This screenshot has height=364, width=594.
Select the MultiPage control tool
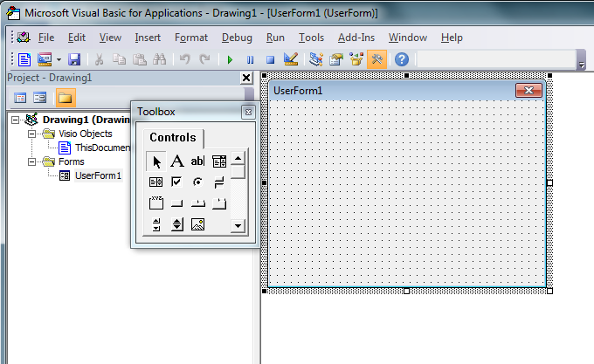[x=219, y=203]
